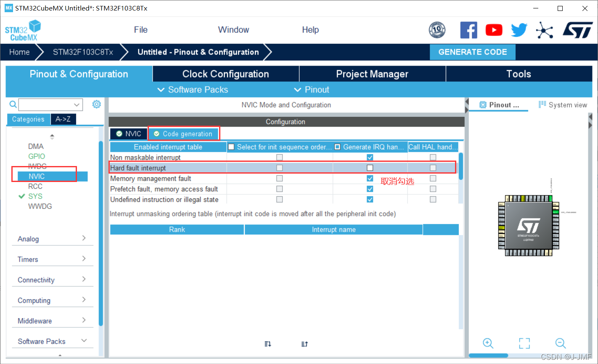Click the STM32CubeMX logo
Screen dimensions: 598x364
[x=23, y=30]
